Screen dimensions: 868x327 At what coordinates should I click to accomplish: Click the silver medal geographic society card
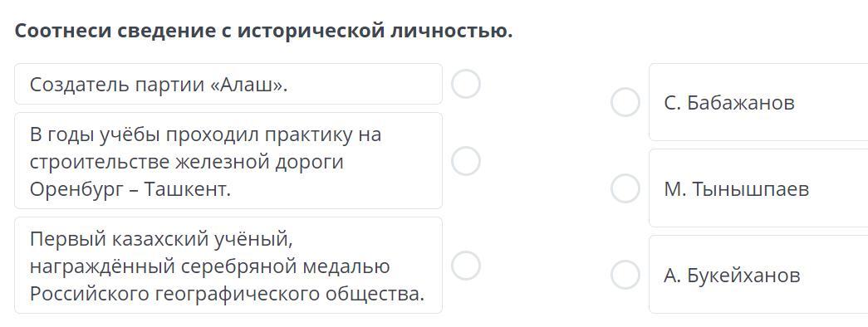pos(228,266)
